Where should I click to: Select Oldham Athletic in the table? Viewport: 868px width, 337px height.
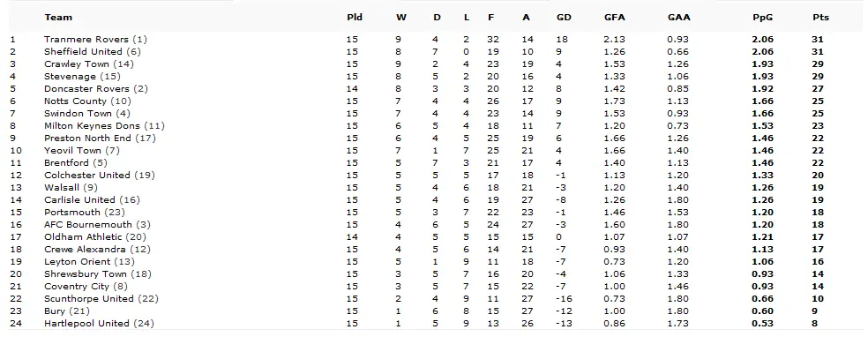click(83, 236)
